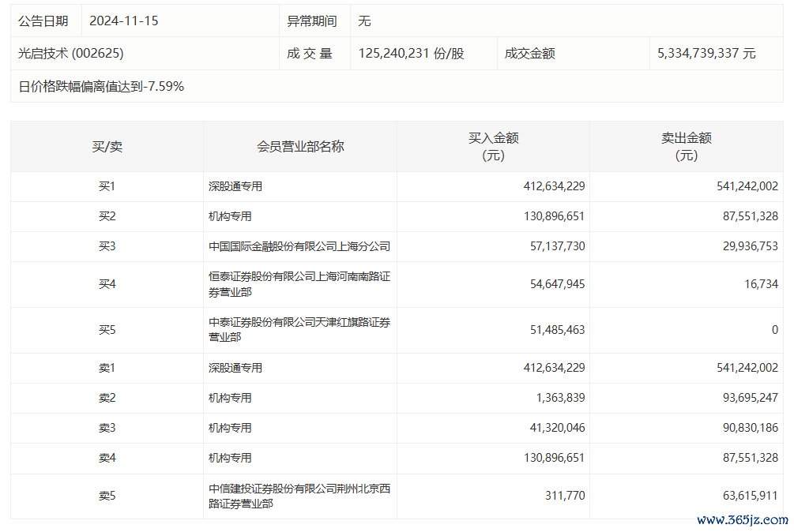Click the 成交量 label
Screen dimensions: 794x532
tap(310, 54)
